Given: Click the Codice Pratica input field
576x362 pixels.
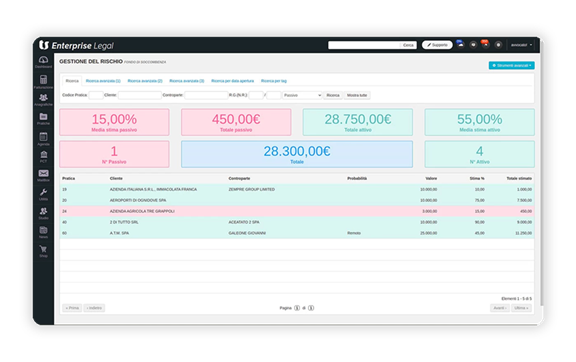Looking at the screenshot, I should click(96, 95).
